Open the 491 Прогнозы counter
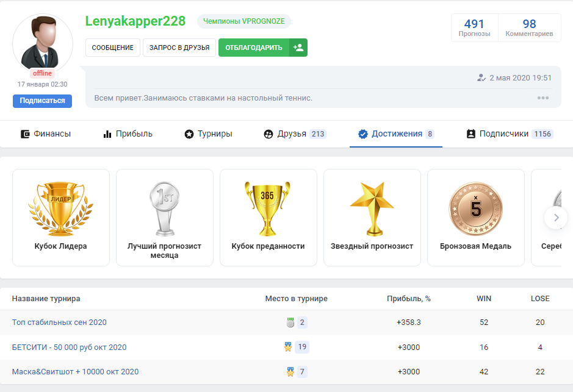Screen dimensions: 573x392 [x=474, y=26]
